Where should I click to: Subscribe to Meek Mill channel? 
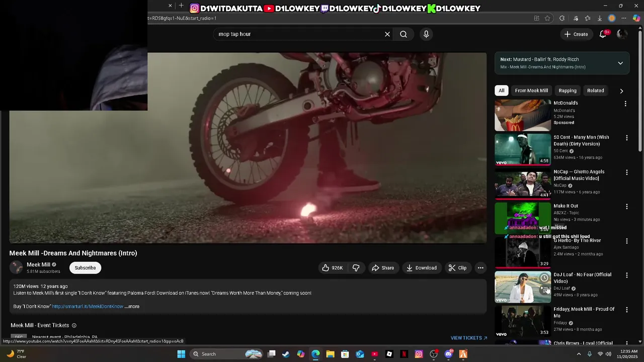pos(85,268)
